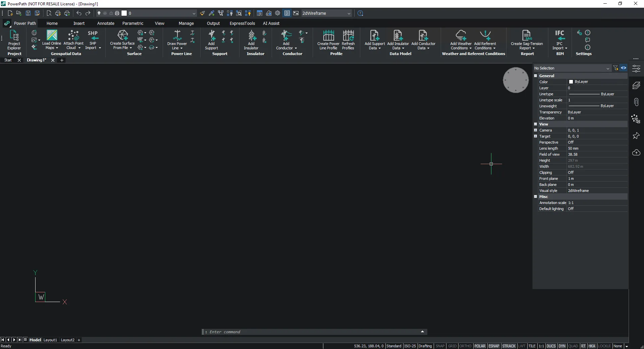Open the Layers panel sidebar icon

click(x=636, y=85)
